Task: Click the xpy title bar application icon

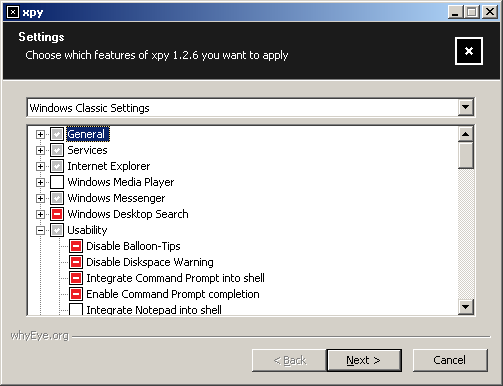Action: (13, 12)
